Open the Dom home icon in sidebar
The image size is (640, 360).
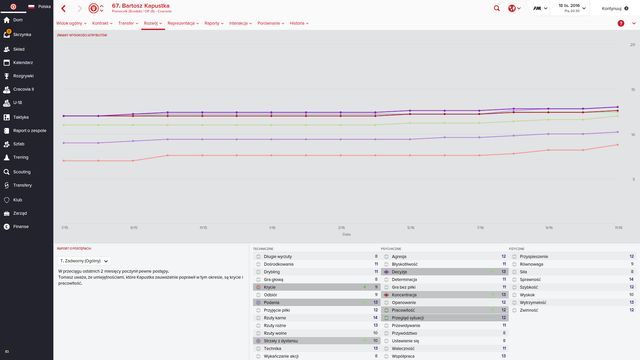[7, 20]
